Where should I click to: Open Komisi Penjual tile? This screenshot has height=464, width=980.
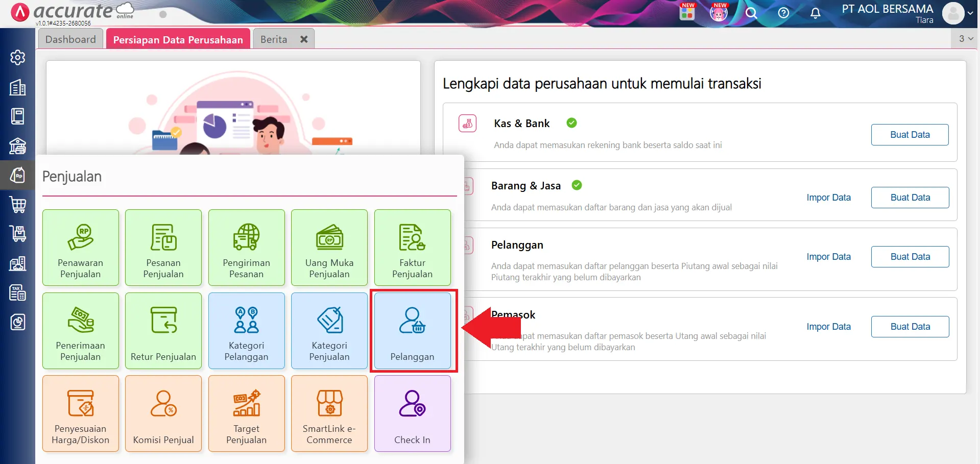click(163, 413)
